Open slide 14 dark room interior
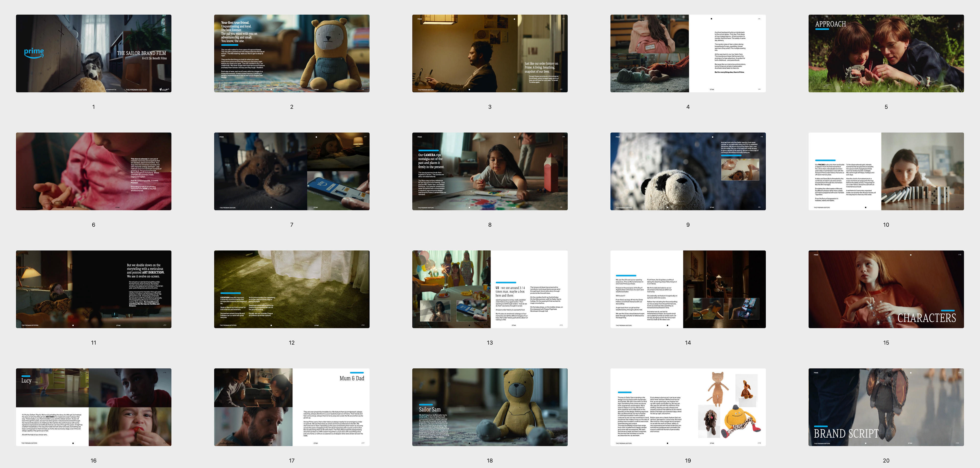The image size is (980, 468). coord(688,289)
